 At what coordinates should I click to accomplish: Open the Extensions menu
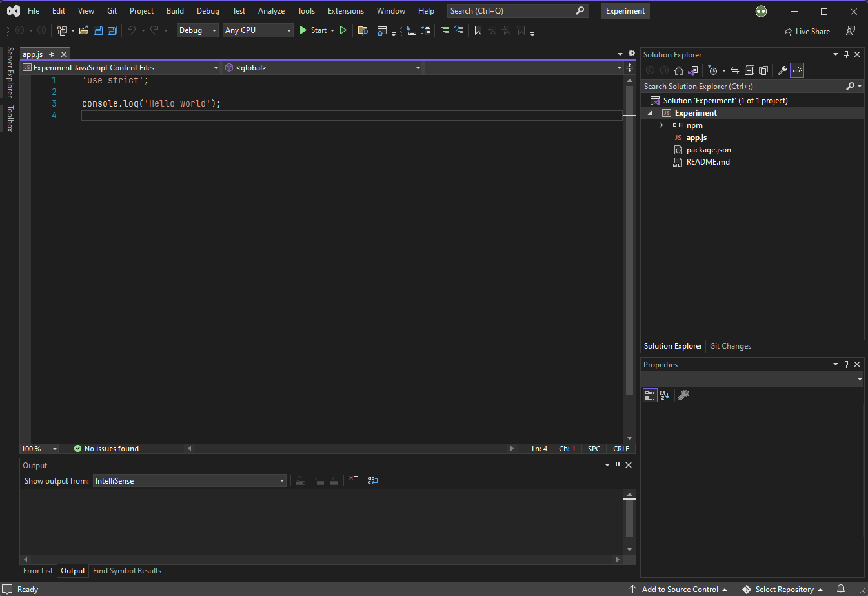(346, 11)
